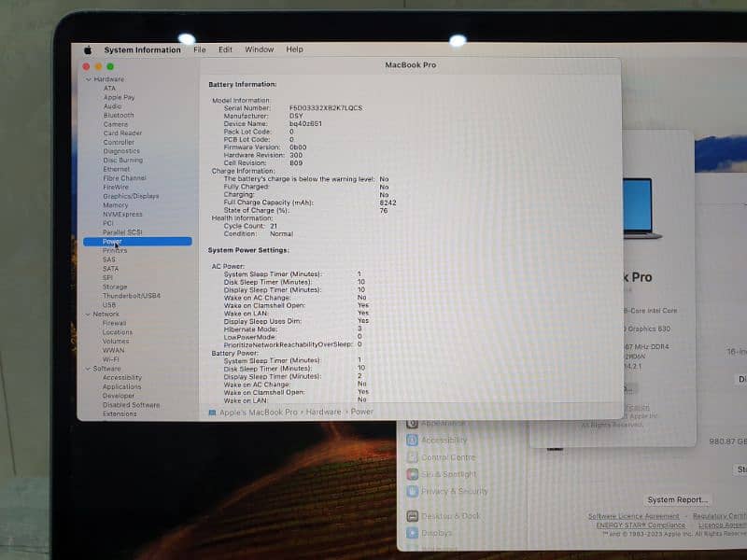This screenshot has width=747, height=560.
Task: Select Memory in the sidebar
Action: coord(116,205)
